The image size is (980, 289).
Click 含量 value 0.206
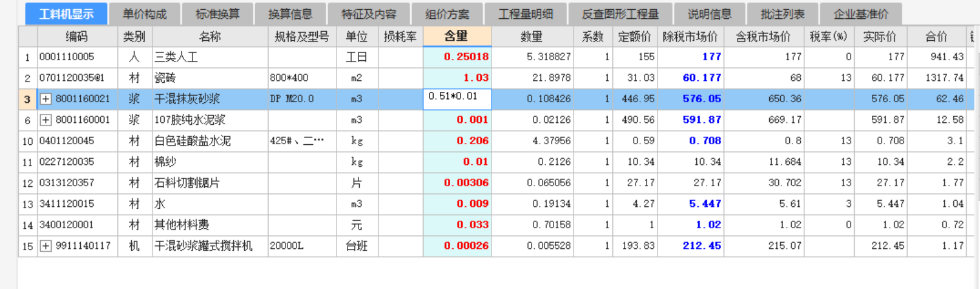(x=457, y=141)
